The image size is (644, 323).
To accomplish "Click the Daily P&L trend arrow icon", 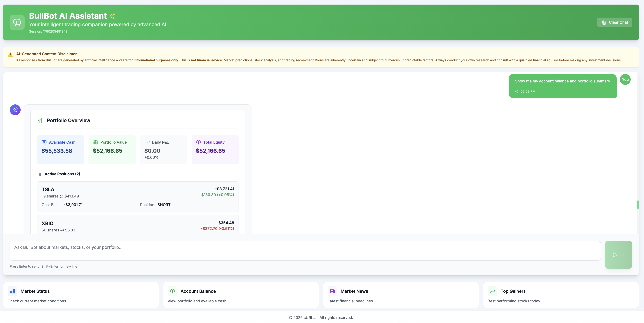I will click(x=147, y=142).
